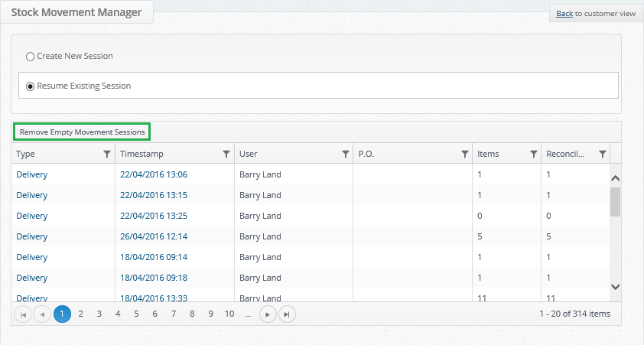Go to page 4
This screenshot has height=345, width=644.
coord(118,314)
